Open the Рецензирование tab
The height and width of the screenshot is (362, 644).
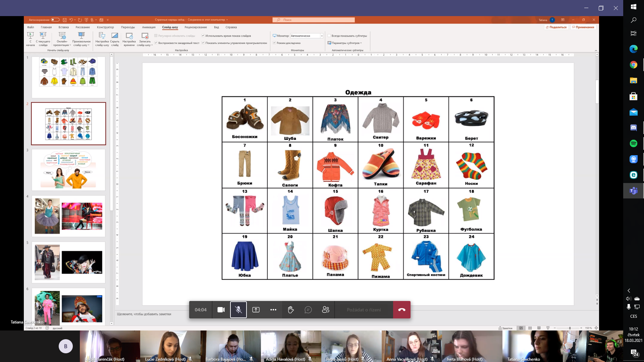click(196, 27)
